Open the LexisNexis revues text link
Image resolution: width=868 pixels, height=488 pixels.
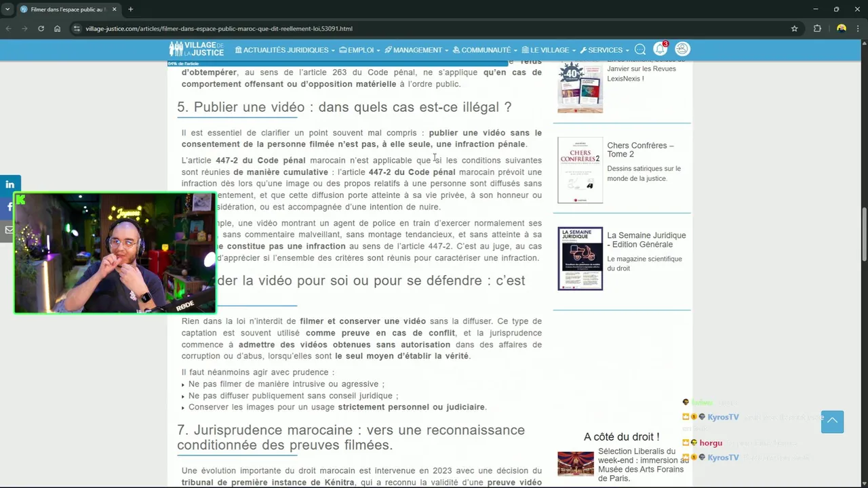641,69
